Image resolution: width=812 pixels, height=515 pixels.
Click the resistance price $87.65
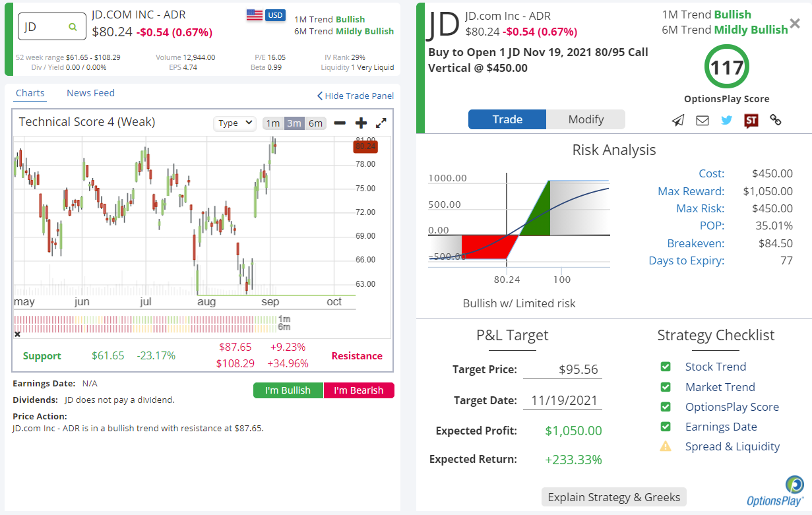point(235,347)
